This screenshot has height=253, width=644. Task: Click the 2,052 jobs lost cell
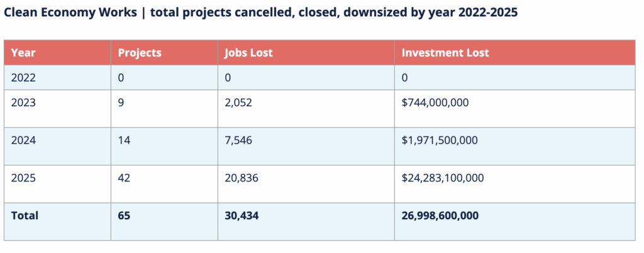[x=238, y=102]
